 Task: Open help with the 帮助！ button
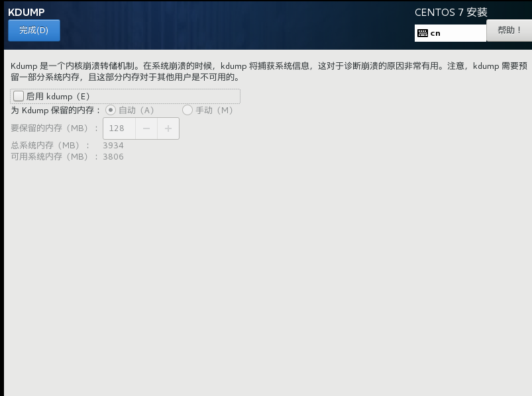point(509,30)
